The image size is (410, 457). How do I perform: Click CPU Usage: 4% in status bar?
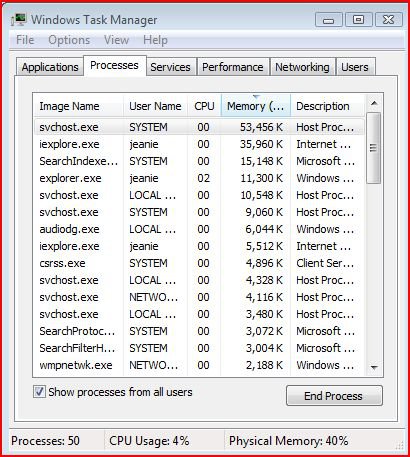tap(149, 441)
